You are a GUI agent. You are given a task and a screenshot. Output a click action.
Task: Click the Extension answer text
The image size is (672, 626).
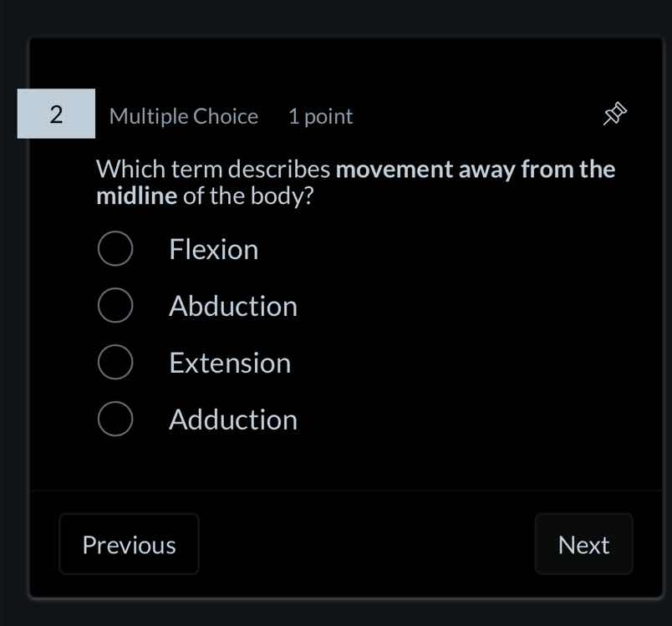(230, 362)
